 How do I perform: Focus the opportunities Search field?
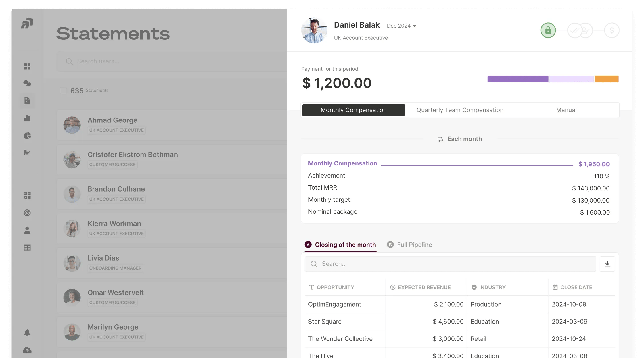point(450,264)
